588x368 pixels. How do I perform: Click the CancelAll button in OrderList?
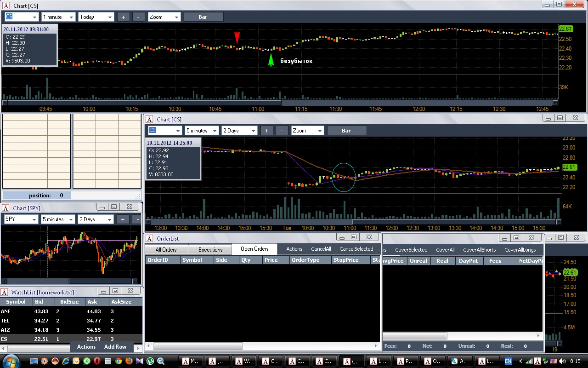point(321,249)
